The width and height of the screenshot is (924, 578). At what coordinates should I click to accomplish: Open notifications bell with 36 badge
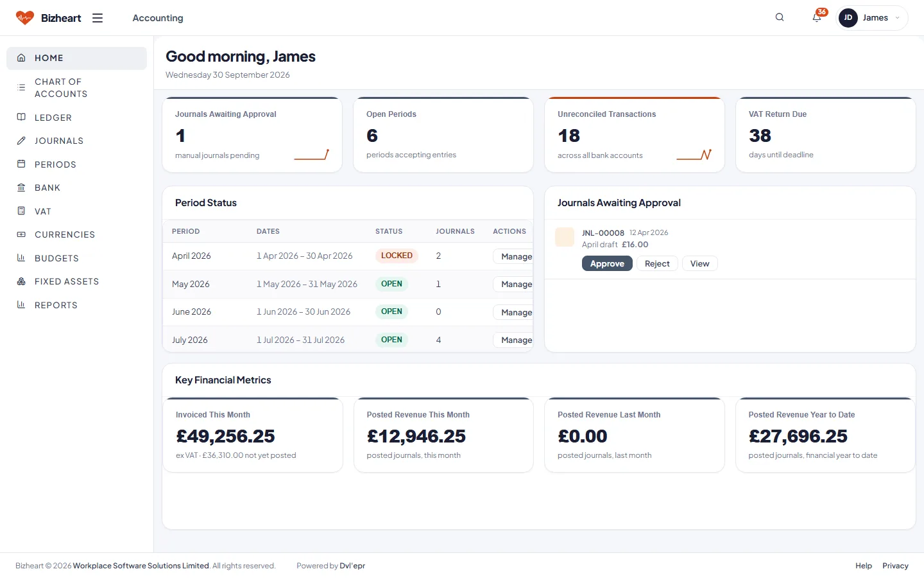pos(817,17)
